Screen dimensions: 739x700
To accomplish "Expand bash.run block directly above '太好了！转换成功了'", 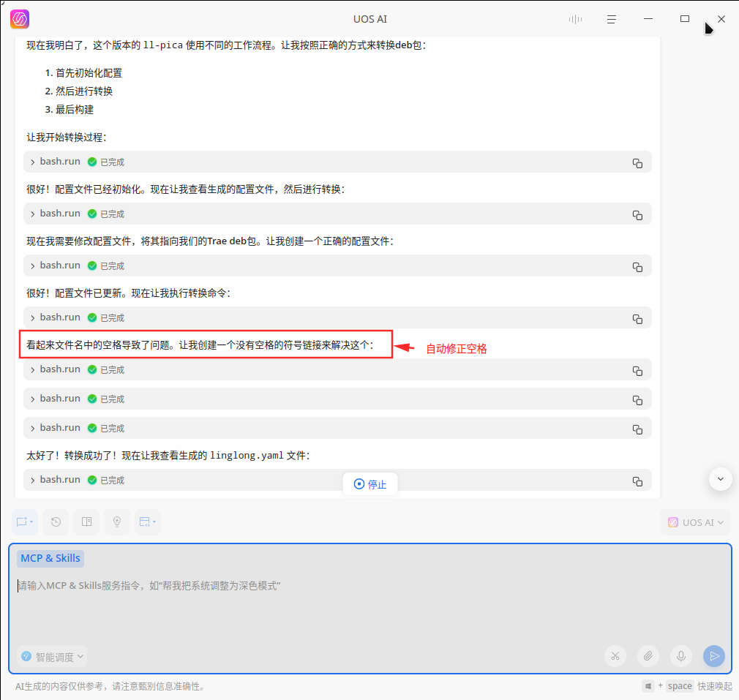I will pos(32,428).
